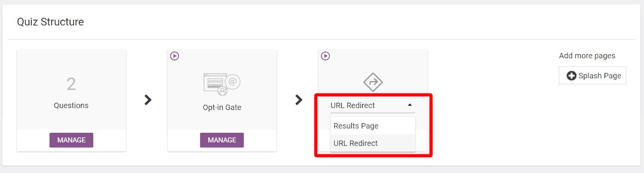Click the plus icon beside Splash Page
Image resolution: width=644 pixels, height=173 pixels.
tap(571, 75)
